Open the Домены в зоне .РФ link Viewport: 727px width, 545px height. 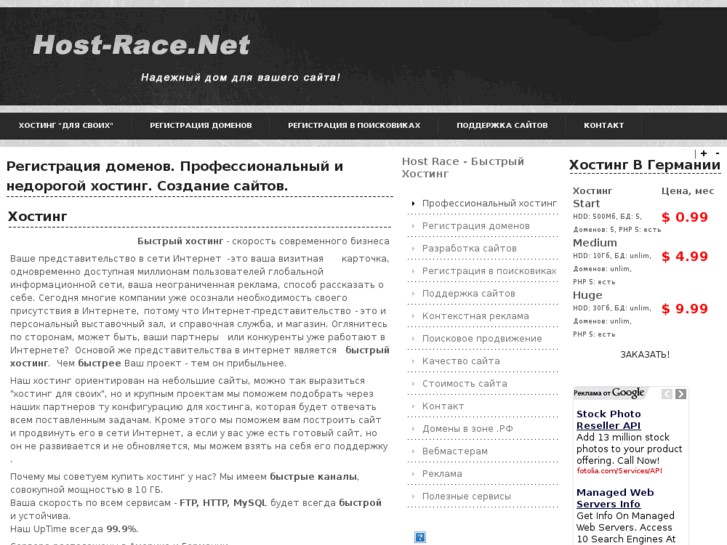(x=467, y=429)
